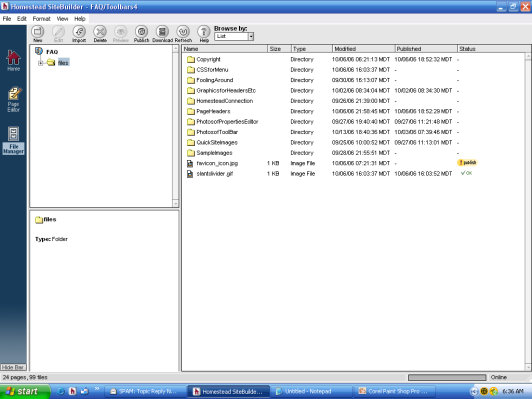Select the PhotosofPropertiesEditor folder name
This screenshot has height=399, width=532.
(x=227, y=122)
